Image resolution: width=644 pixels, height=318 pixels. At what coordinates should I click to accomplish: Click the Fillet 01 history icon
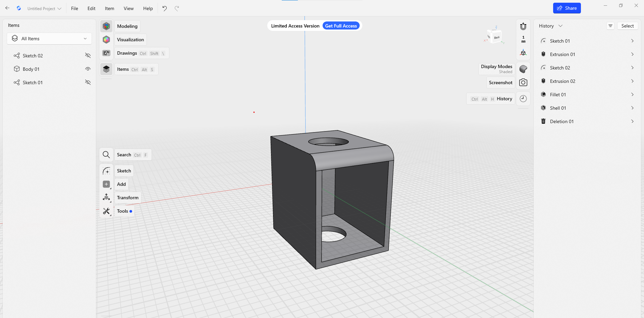(x=543, y=94)
